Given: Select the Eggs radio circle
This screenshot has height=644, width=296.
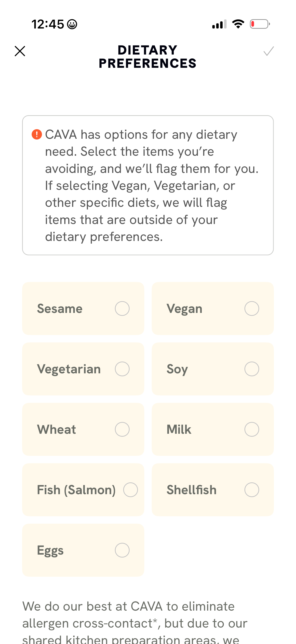Looking at the screenshot, I should (122, 550).
